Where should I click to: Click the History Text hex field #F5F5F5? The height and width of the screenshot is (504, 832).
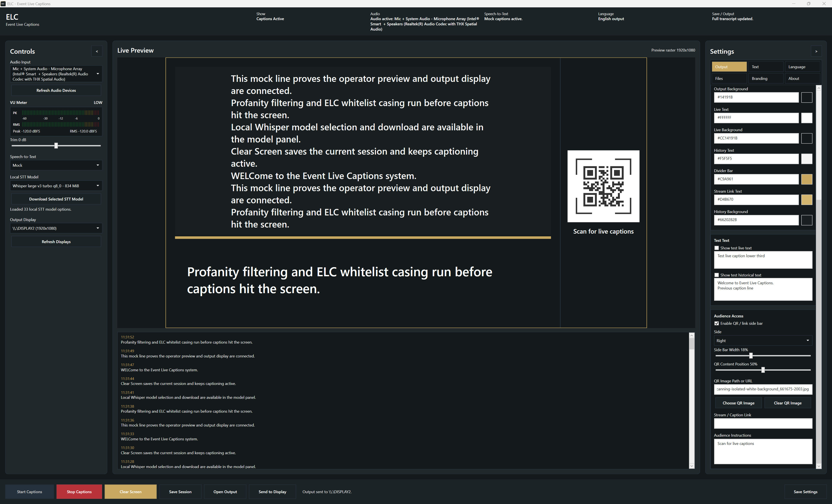[756, 158]
